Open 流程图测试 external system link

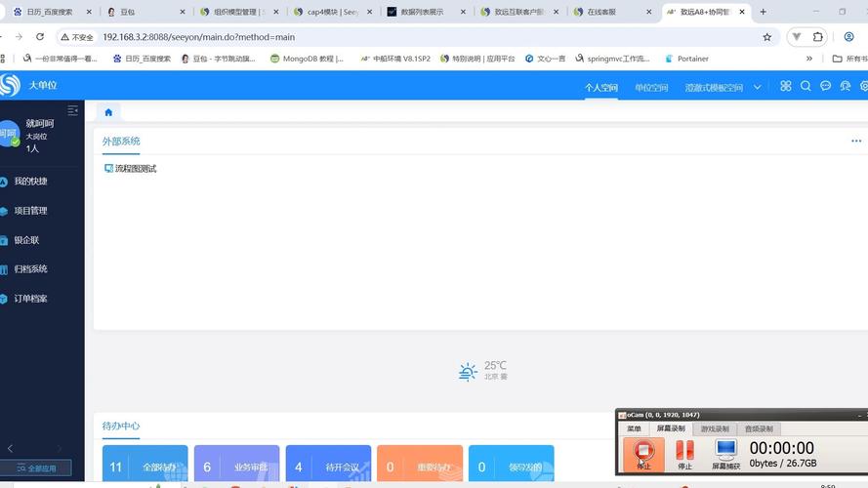[131, 169]
